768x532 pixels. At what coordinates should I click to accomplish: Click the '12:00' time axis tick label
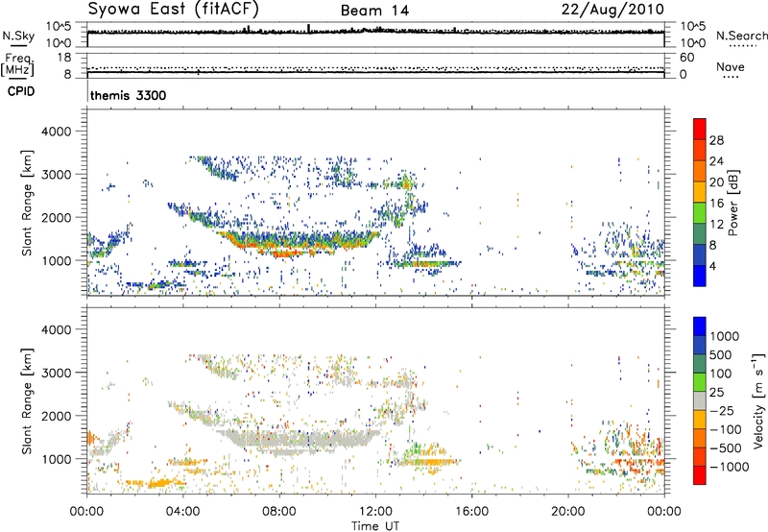click(375, 512)
